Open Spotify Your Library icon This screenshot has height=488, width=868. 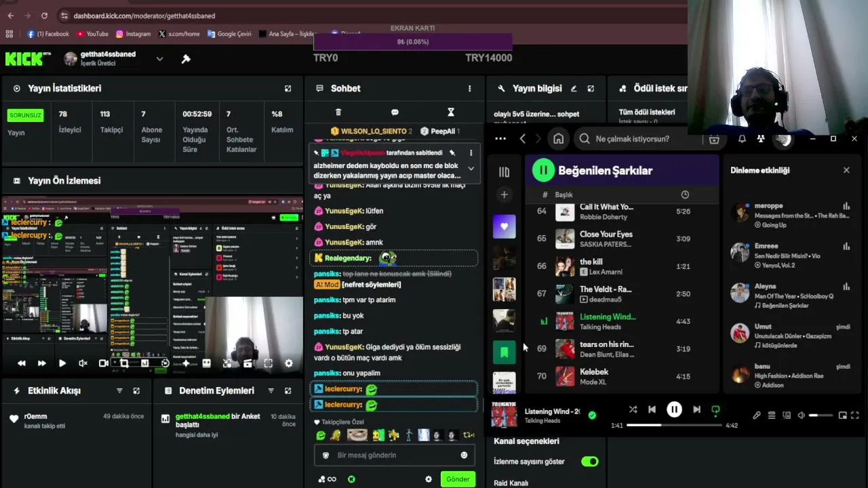pos(504,172)
